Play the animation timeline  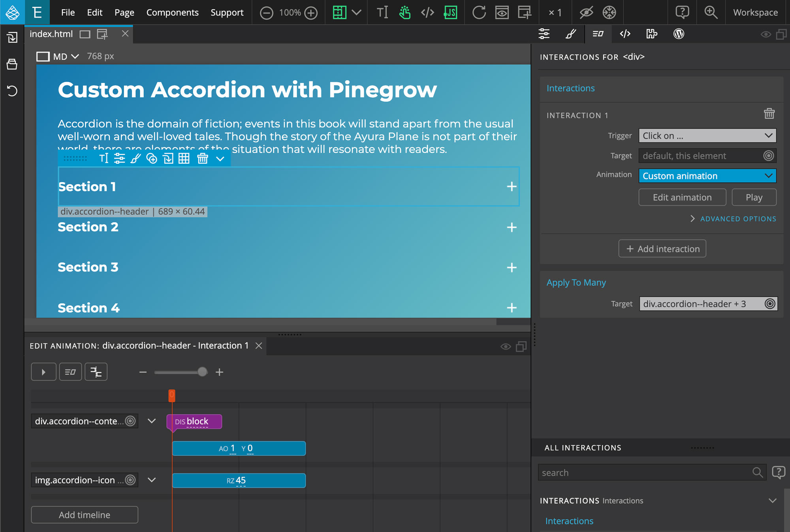(43, 372)
